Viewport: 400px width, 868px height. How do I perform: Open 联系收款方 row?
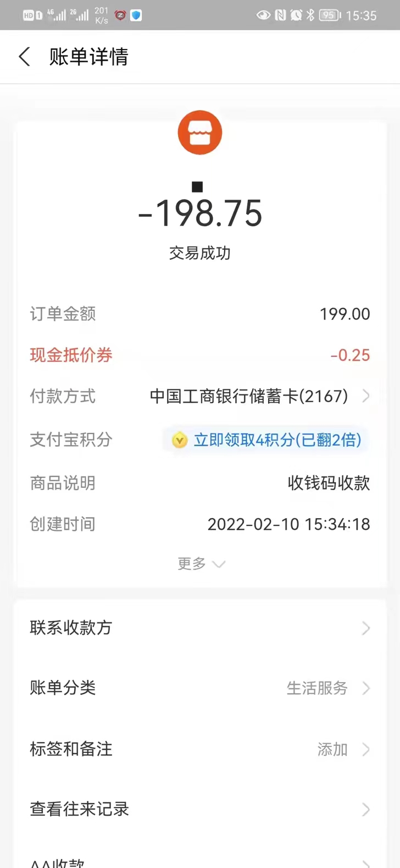[200, 628]
